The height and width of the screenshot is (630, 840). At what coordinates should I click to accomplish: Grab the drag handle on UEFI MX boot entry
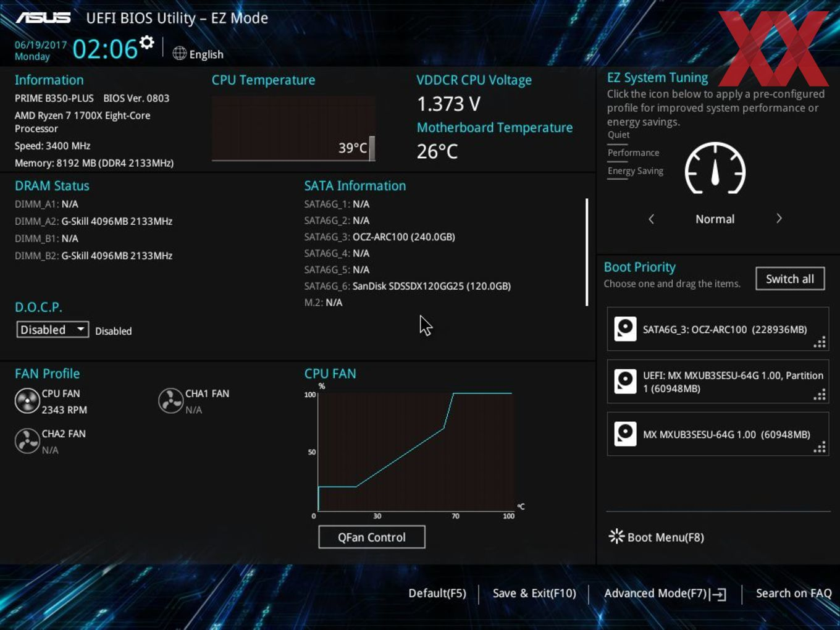point(820,395)
